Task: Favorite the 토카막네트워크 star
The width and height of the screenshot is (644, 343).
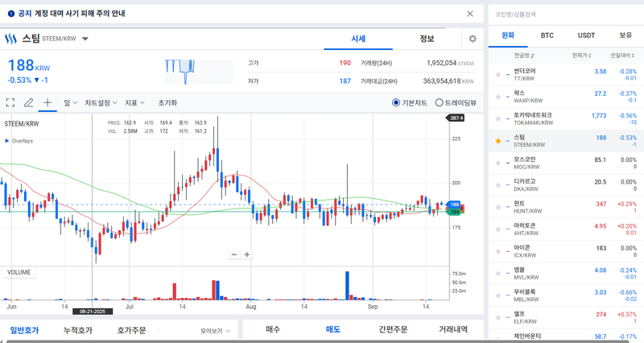Action: (497, 119)
